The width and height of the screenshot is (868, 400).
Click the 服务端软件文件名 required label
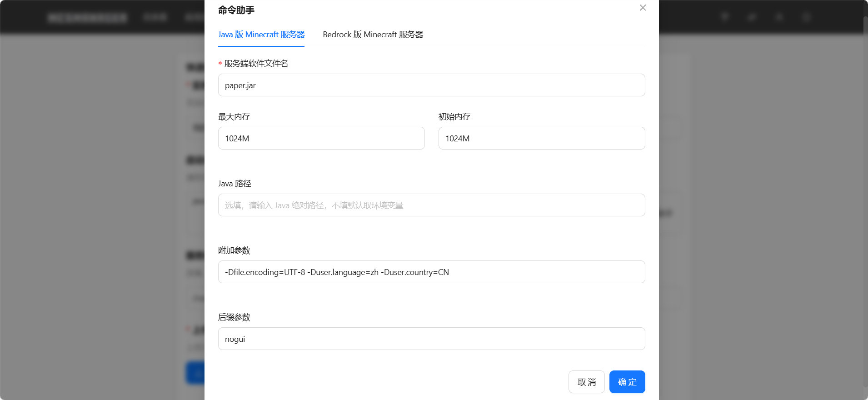pyautogui.click(x=256, y=64)
